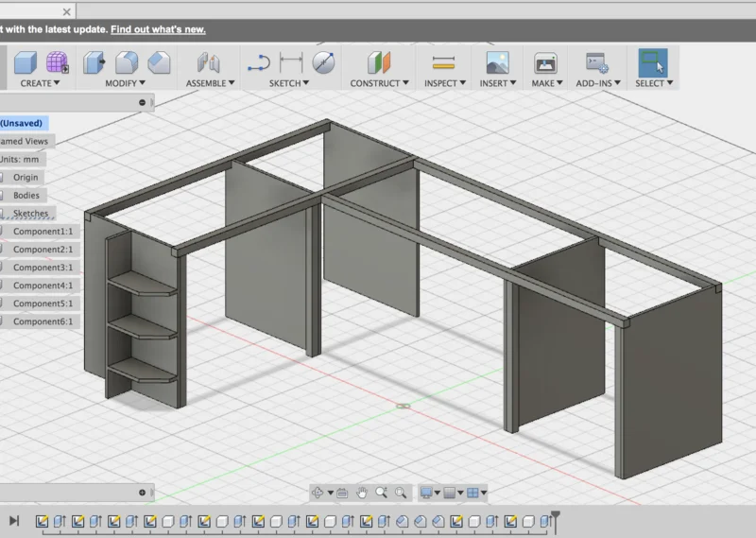Select the Fillet tool in Modify
This screenshot has width=756, height=538.
coord(127,62)
